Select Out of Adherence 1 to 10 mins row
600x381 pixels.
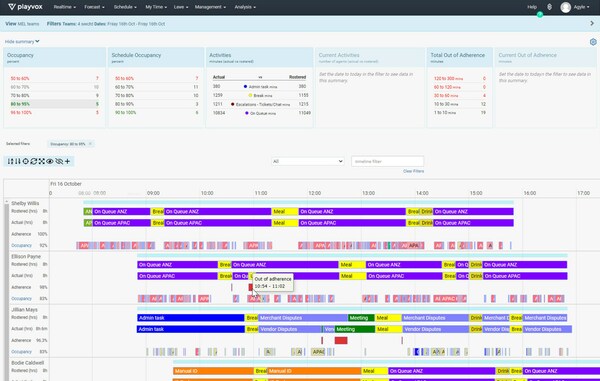(459, 112)
